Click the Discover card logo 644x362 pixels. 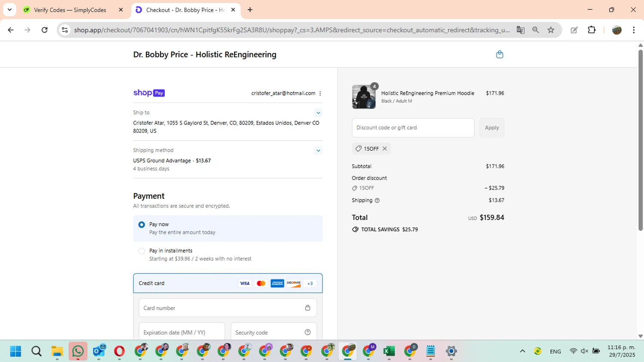click(x=294, y=283)
